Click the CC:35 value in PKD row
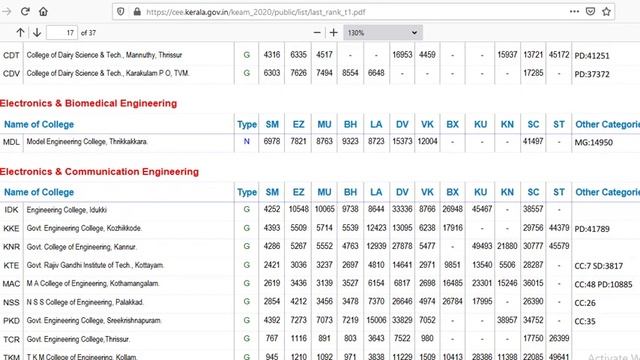The height and width of the screenshot is (360, 640). coord(585,322)
